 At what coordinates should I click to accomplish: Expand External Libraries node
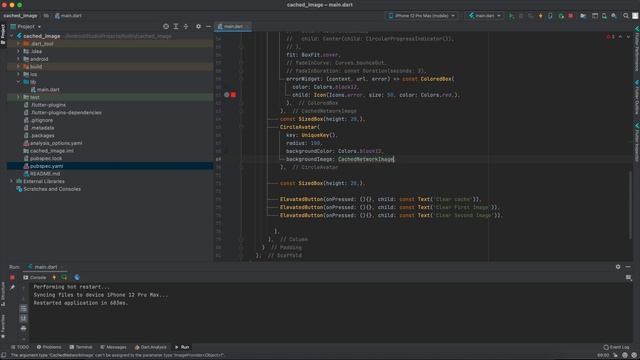(12, 181)
